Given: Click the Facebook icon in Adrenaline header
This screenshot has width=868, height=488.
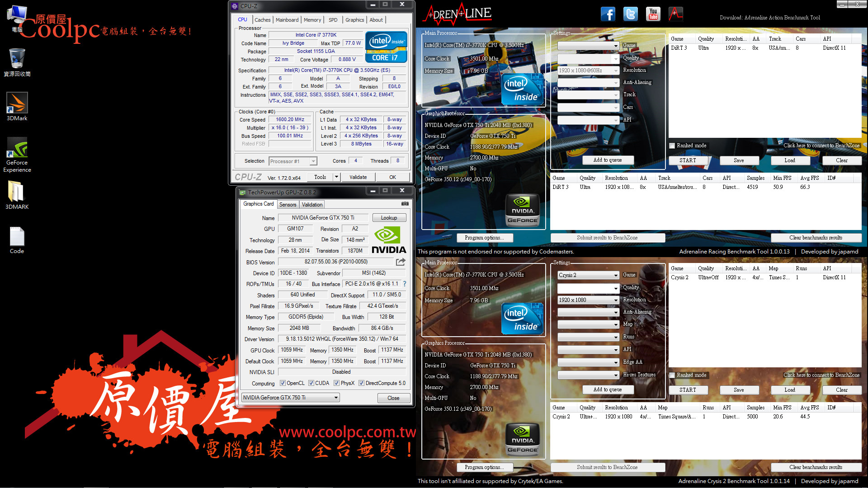Looking at the screenshot, I should [x=608, y=14].
